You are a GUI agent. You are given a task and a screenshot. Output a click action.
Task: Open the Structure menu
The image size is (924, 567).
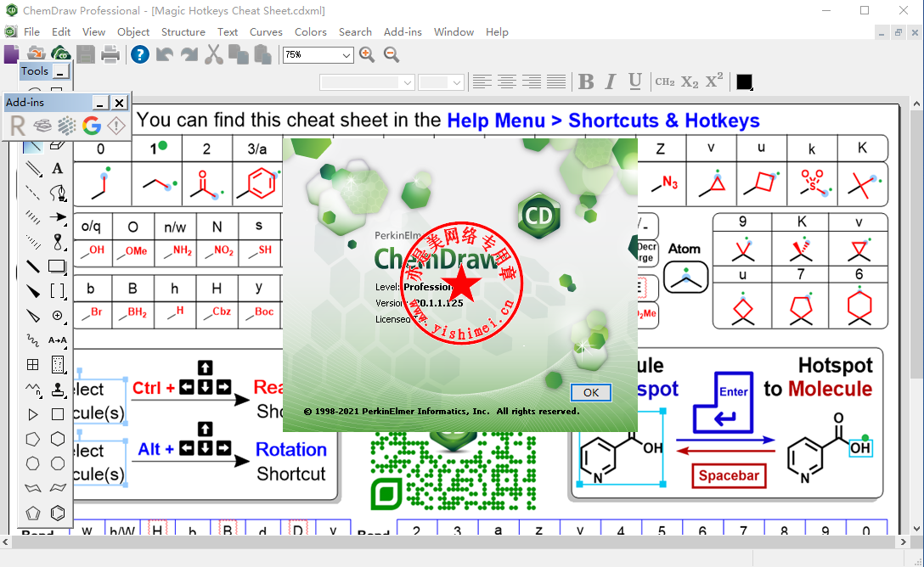183,31
